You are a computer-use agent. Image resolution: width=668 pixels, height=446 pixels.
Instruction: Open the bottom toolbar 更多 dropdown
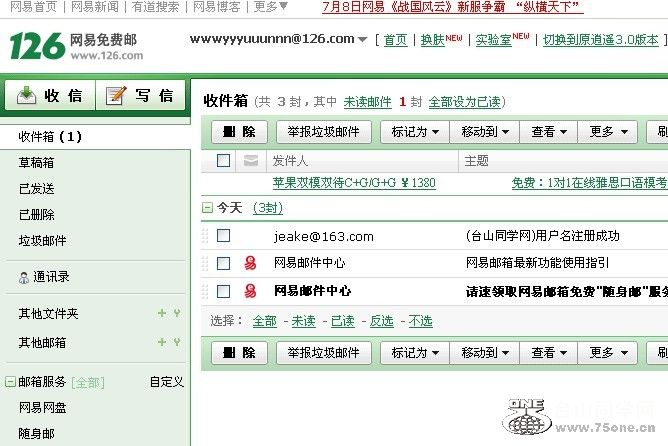click(608, 353)
